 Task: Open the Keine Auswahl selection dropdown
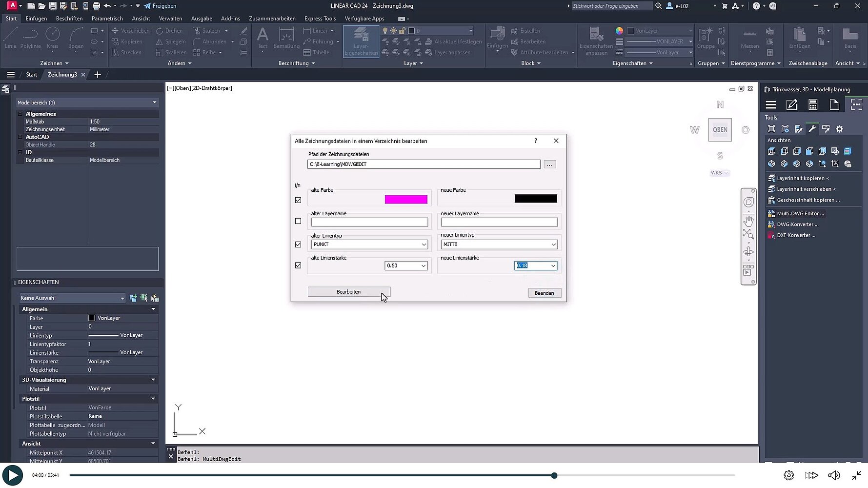pyautogui.click(x=72, y=298)
